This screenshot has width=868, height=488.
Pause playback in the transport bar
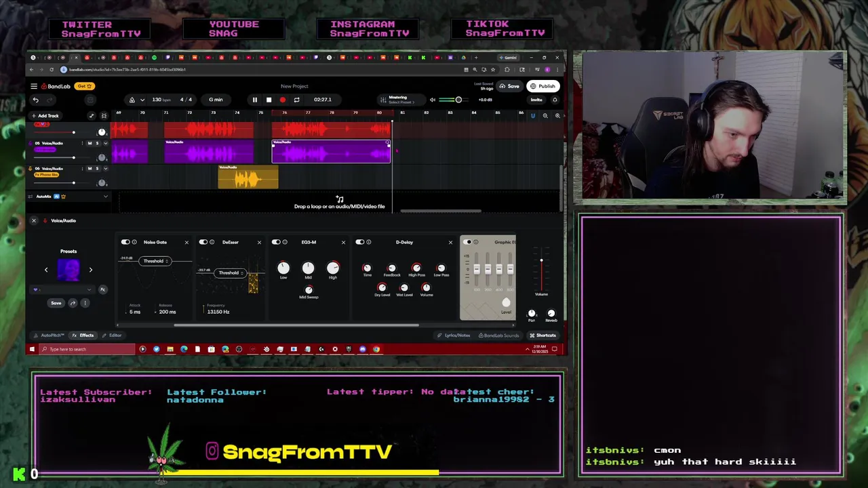[x=255, y=100]
